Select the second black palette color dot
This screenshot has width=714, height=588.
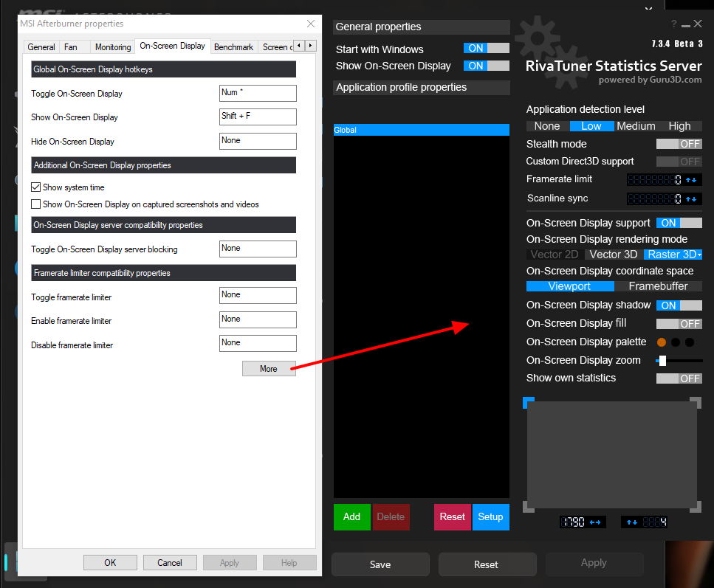coord(676,342)
